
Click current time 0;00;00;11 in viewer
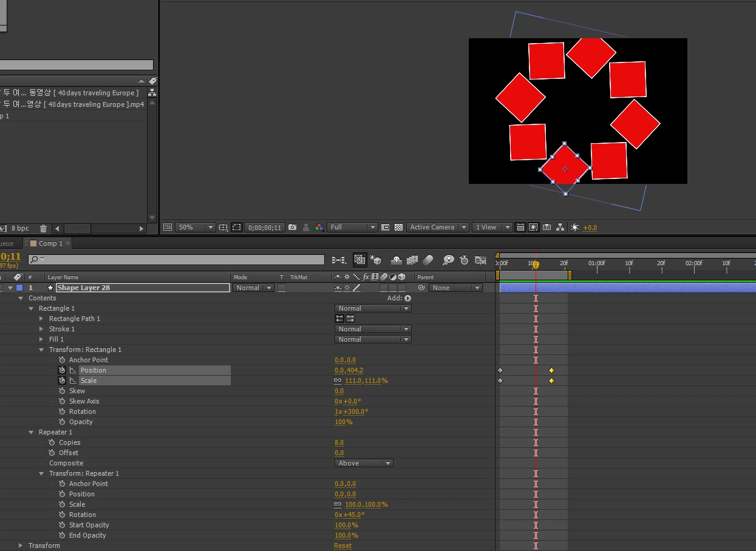click(265, 228)
